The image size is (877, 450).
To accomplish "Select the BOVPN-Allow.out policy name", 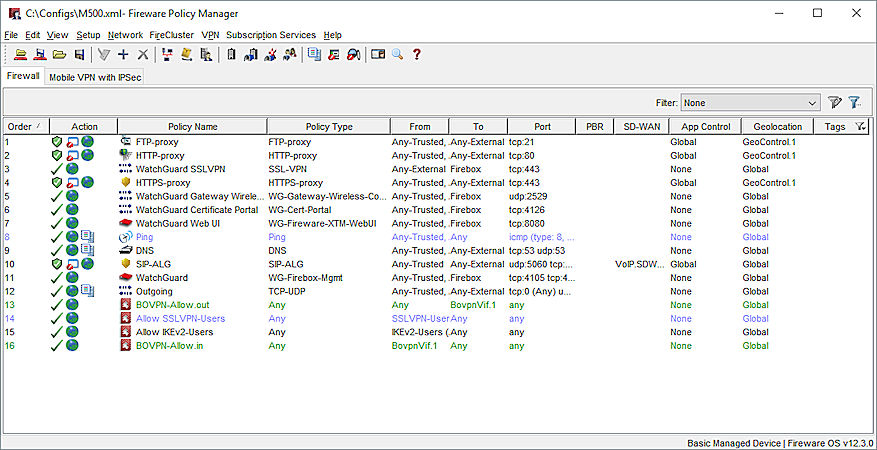I will (172, 305).
